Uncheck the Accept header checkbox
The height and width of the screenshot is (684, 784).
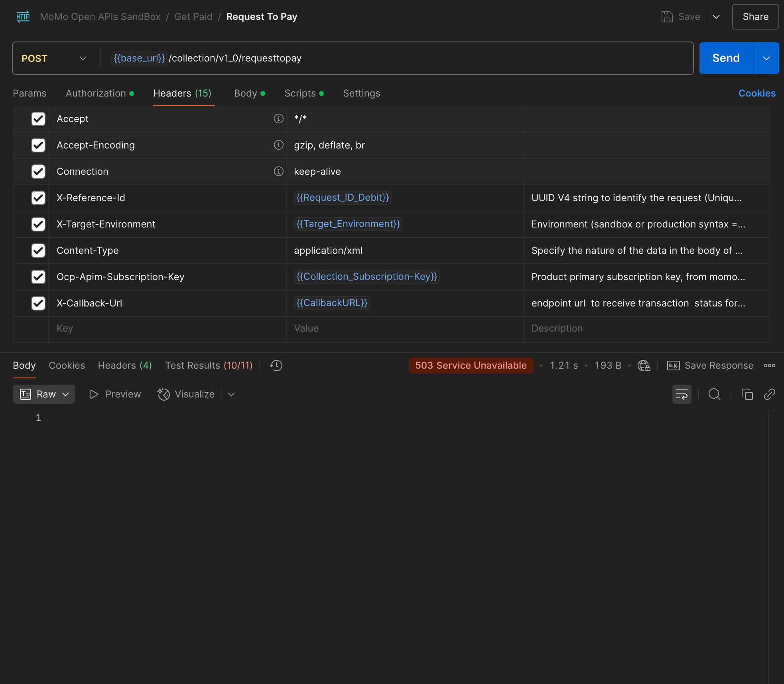38,119
